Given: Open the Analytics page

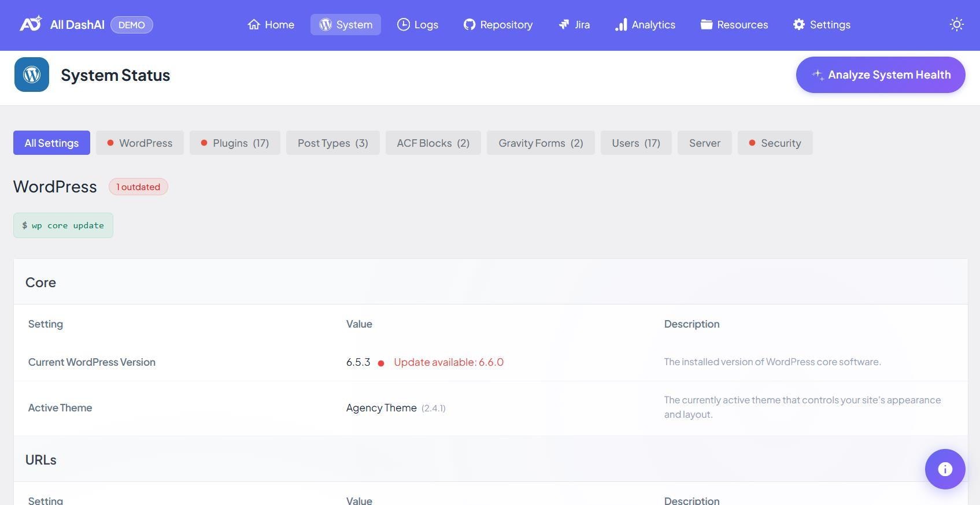Looking at the screenshot, I should 645,25.
